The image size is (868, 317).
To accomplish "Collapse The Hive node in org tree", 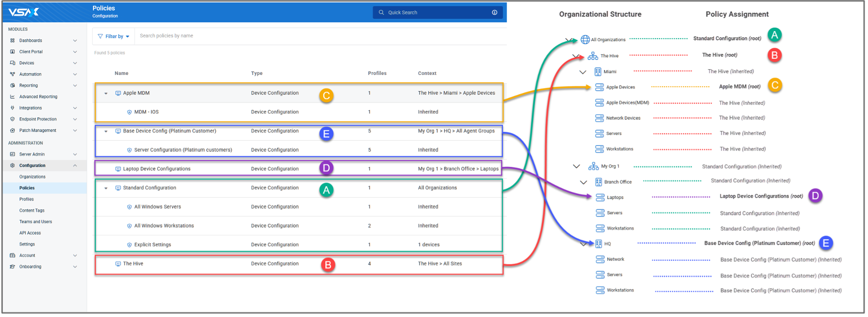I will click(576, 56).
